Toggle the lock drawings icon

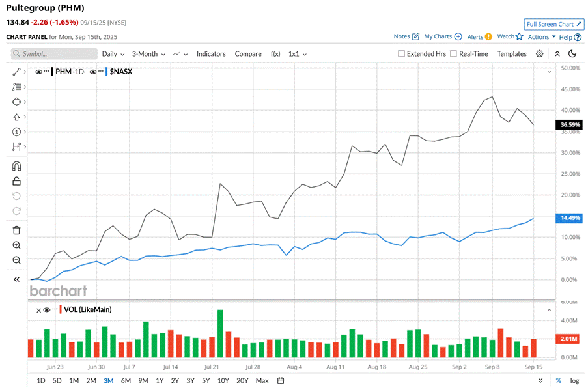click(16, 181)
